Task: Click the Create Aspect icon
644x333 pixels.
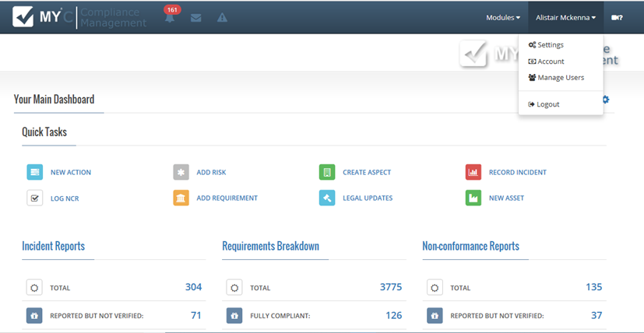Action: tap(327, 172)
